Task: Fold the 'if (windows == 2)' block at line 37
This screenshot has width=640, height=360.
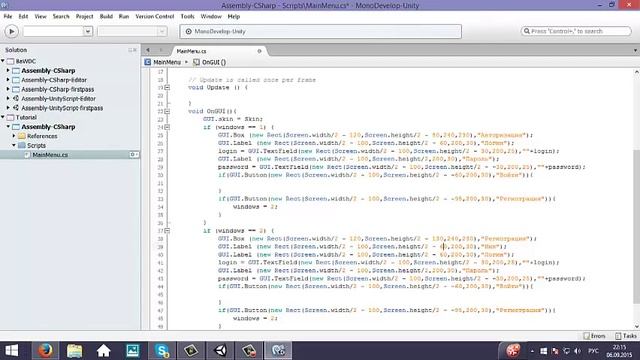Action: (167, 231)
